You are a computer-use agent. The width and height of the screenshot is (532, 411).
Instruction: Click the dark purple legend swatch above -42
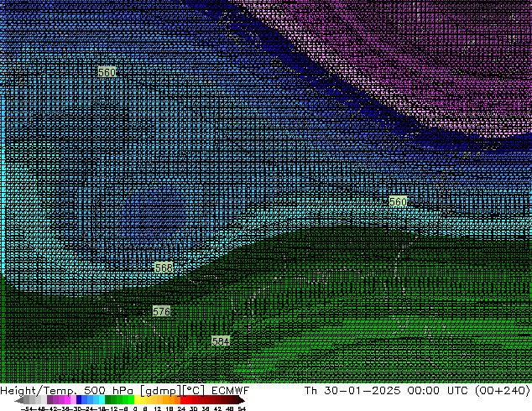coord(50,400)
